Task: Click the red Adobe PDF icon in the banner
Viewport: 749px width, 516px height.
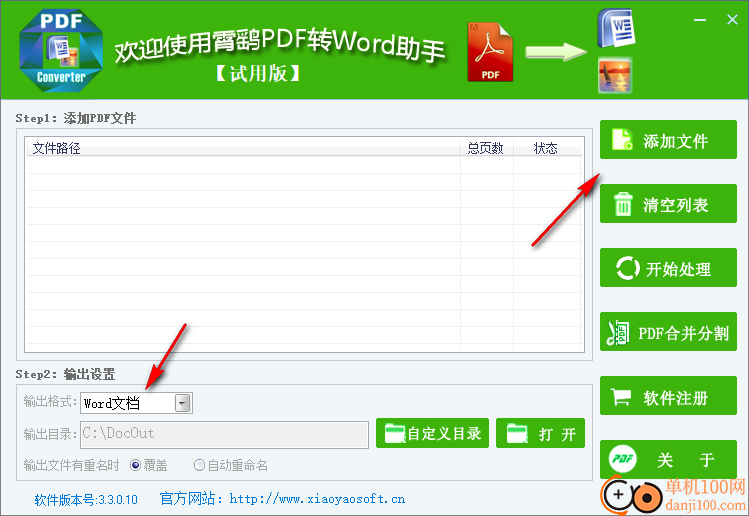Action: (x=490, y=53)
